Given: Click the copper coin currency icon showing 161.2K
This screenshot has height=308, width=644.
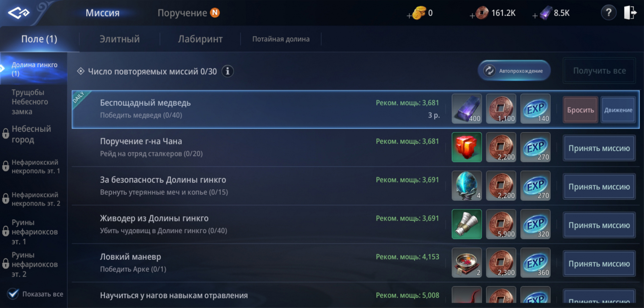Looking at the screenshot, I should (x=482, y=13).
